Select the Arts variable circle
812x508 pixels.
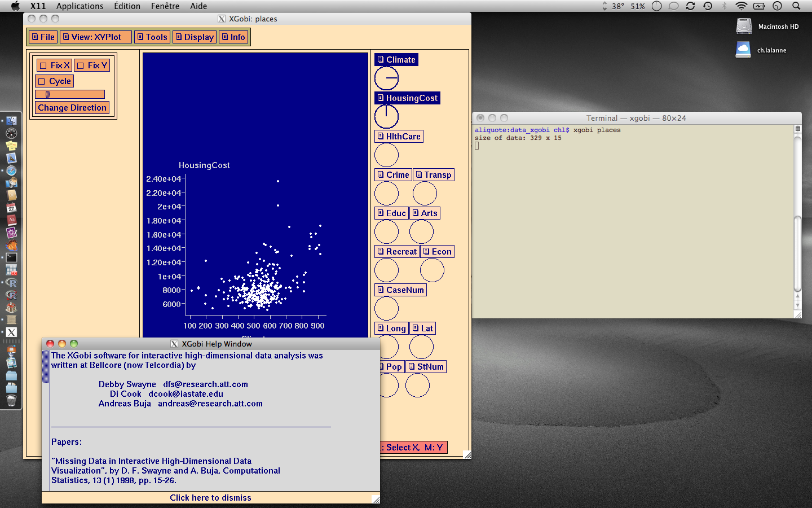click(421, 232)
